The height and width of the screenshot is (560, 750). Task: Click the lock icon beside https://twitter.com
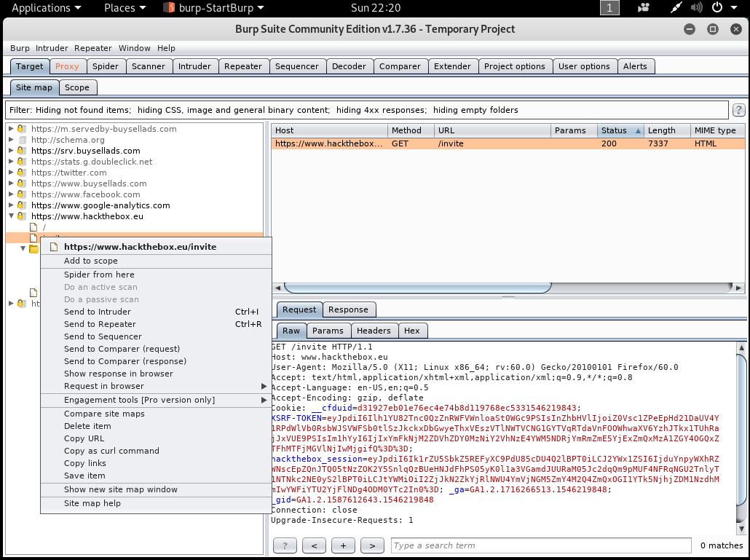pos(22,173)
